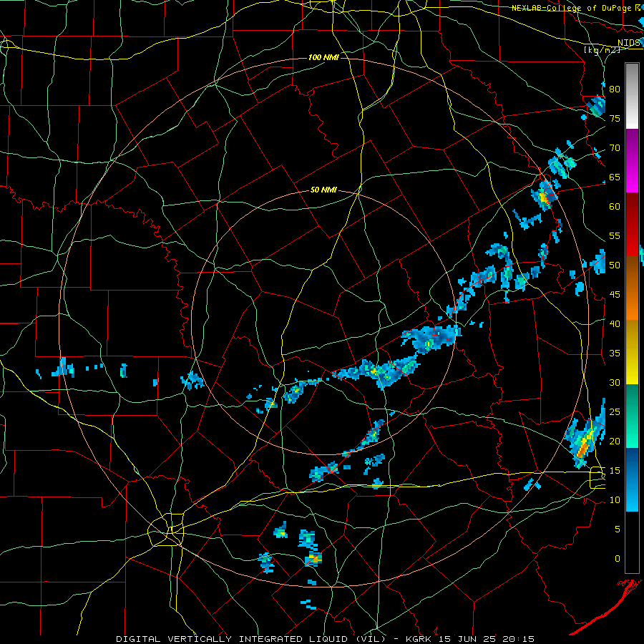Click the dark red segment of the color bar
644x644 pixels.
[x=632, y=225]
